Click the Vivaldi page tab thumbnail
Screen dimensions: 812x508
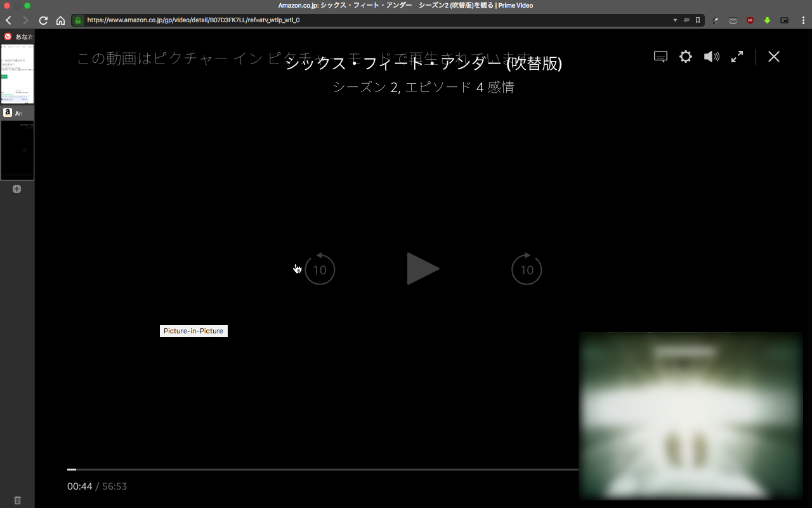tap(17, 73)
